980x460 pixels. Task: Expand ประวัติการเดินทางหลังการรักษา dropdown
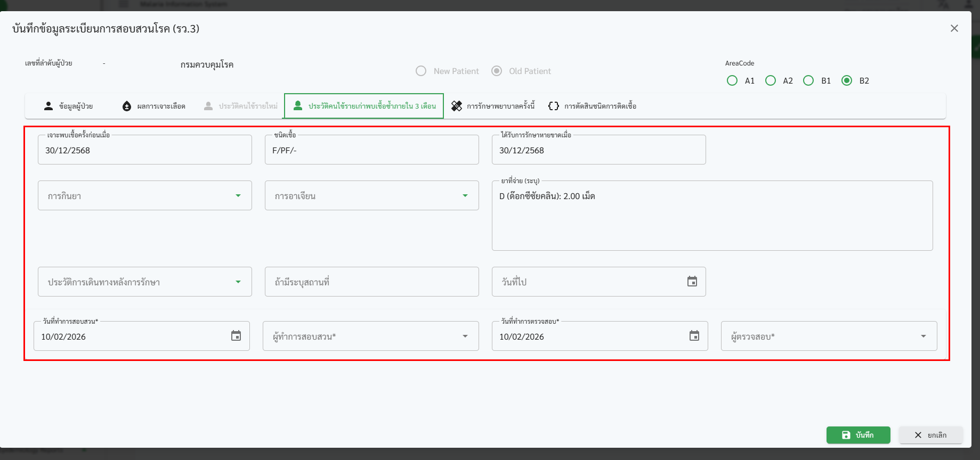(238, 282)
